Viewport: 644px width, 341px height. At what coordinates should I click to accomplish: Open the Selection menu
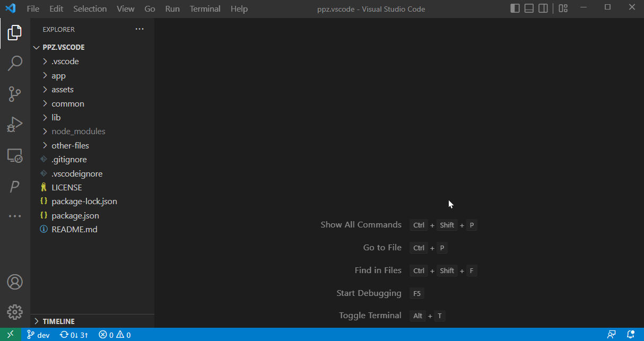coord(90,9)
